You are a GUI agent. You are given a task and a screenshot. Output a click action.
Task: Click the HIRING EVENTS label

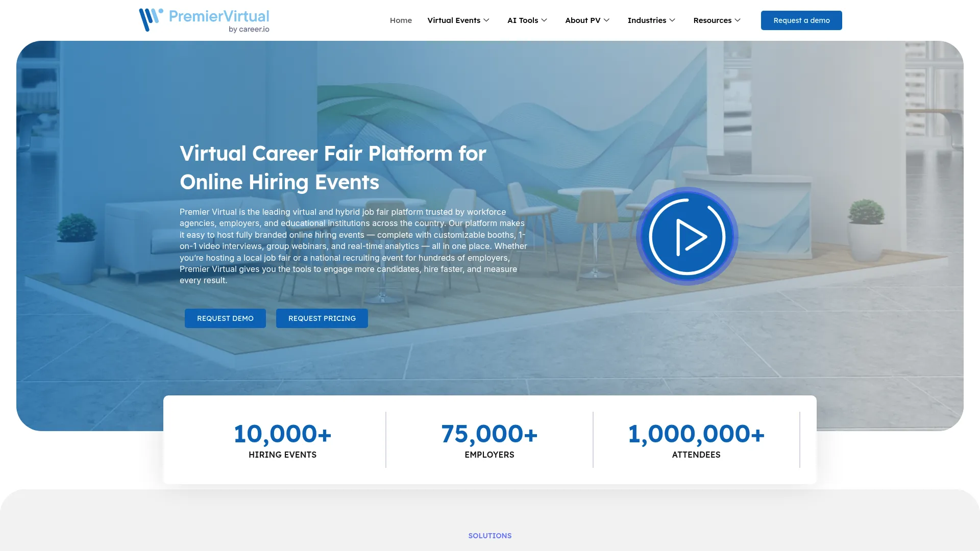[x=282, y=455]
